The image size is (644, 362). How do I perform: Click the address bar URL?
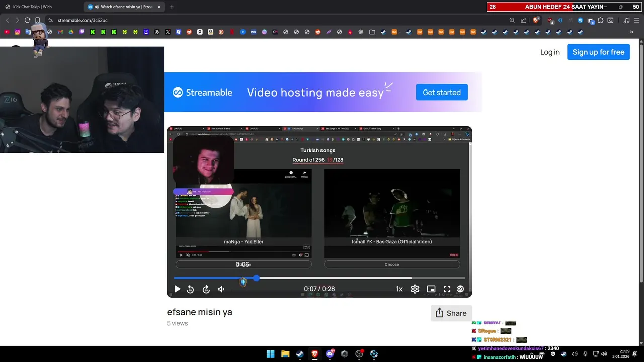point(83,20)
